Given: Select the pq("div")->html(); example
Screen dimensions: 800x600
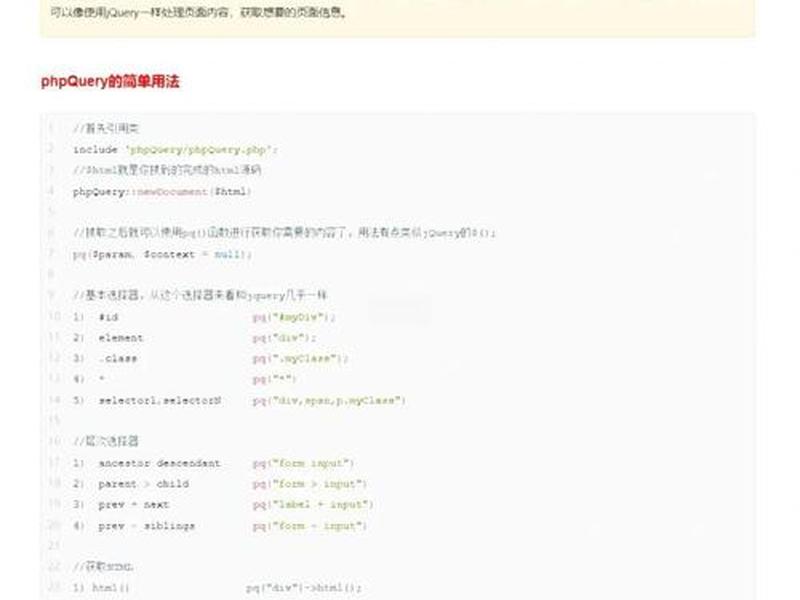Looking at the screenshot, I should pyautogui.click(x=304, y=588).
